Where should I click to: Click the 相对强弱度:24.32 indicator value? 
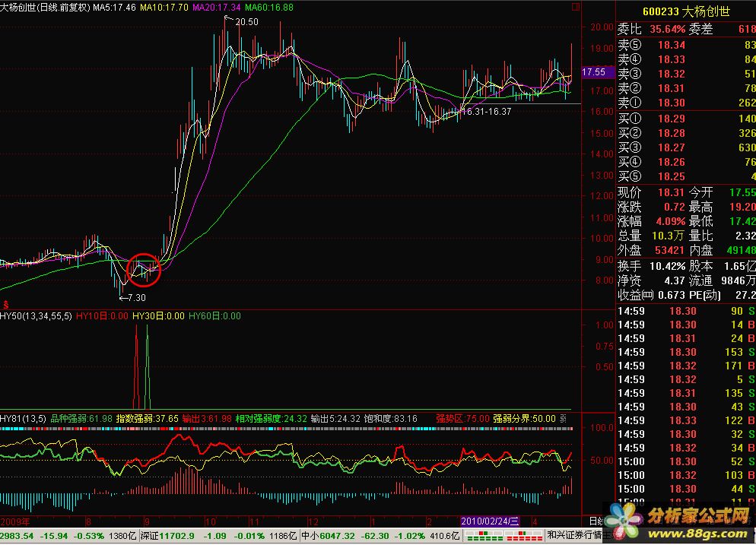pos(271,419)
